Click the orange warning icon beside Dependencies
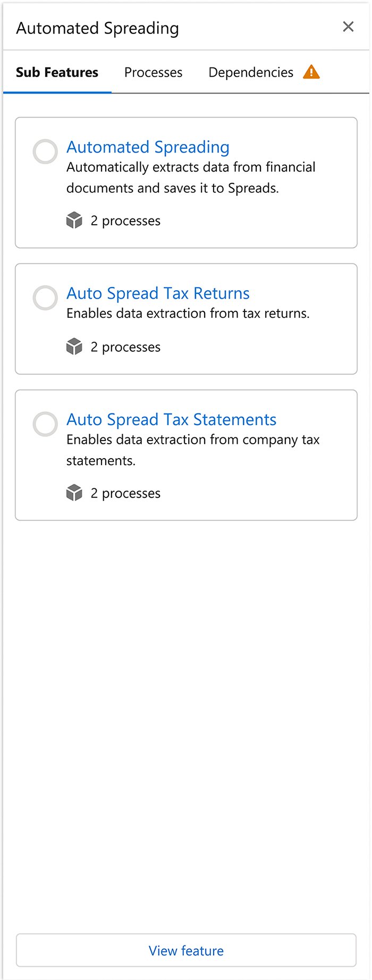The image size is (372, 980). coord(311,72)
